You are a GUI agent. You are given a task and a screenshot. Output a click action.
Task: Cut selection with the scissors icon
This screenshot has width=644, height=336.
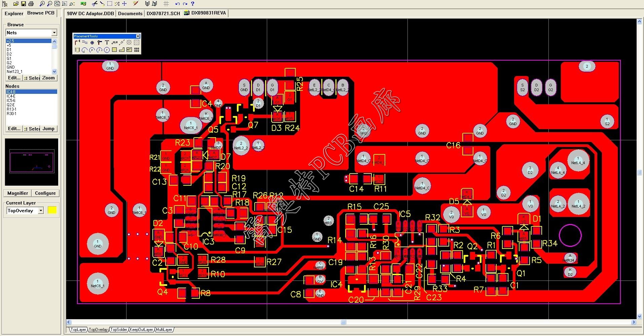coord(95,4)
